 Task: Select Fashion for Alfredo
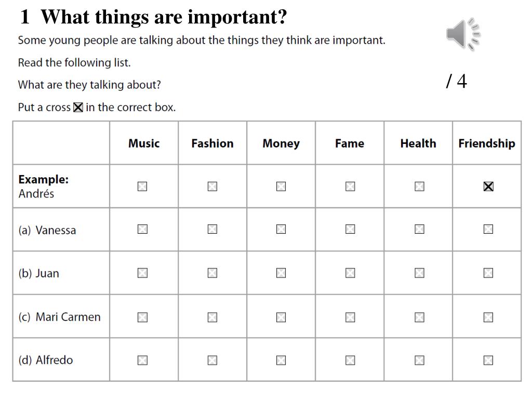point(212,360)
